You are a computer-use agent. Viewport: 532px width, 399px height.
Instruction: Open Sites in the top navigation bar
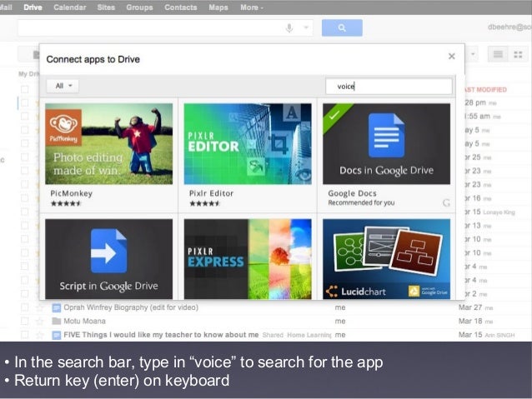pyautogui.click(x=106, y=7)
